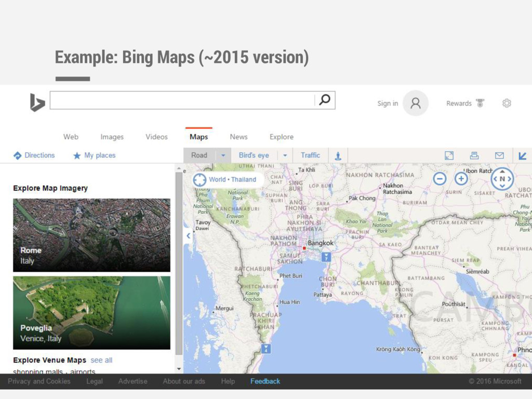The height and width of the screenshot is (399, 532).
Task: Open the Help footer link
Action: coord(228,381)
